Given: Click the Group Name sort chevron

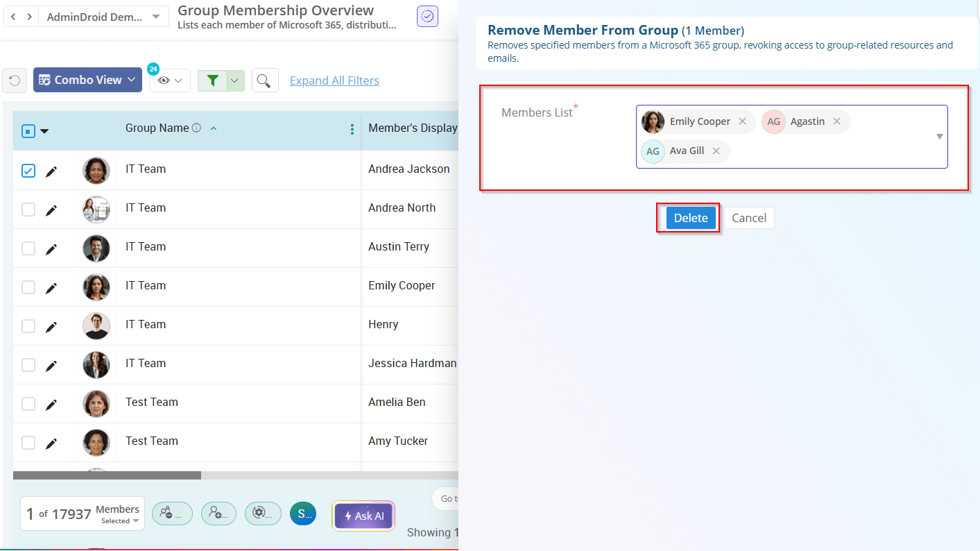Looking at the screenshot, I should pyautogui.click(x=214, y=128).
